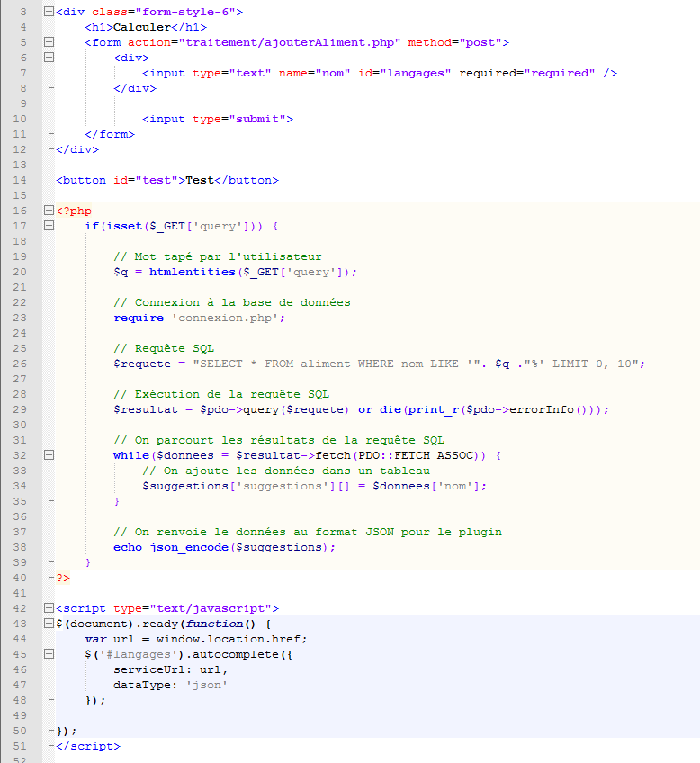
Task: Click 'text/javascript' type value
Action: [x=211, y=608]
